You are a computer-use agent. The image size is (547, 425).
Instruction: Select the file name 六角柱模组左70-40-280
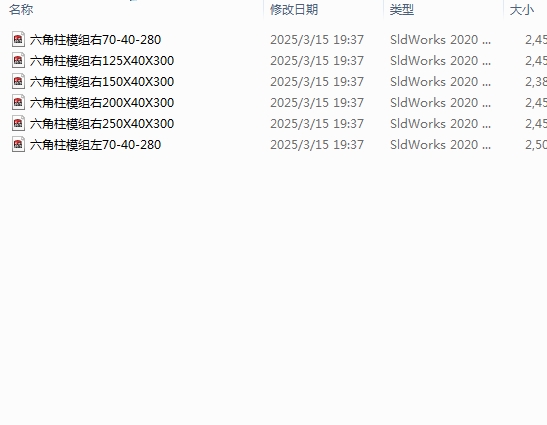point(95,144)
